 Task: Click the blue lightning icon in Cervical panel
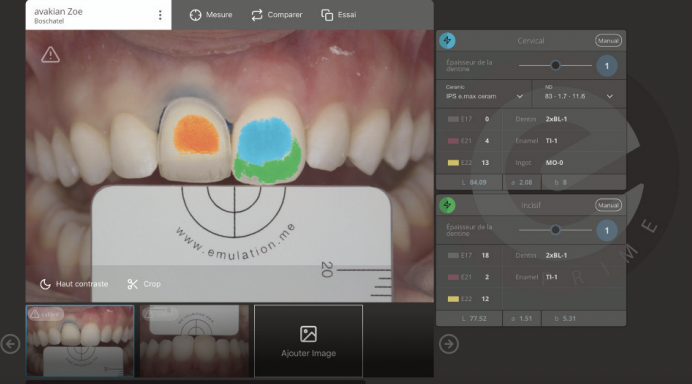point(447,41)
